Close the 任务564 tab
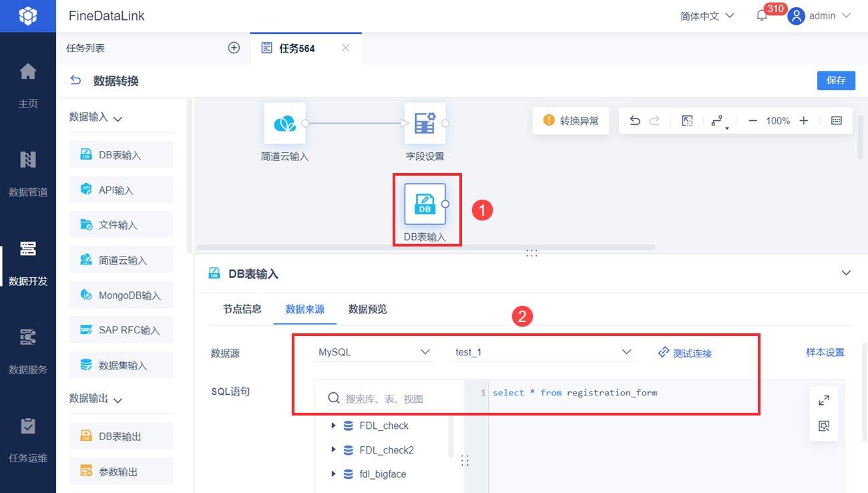 point(345,47)
